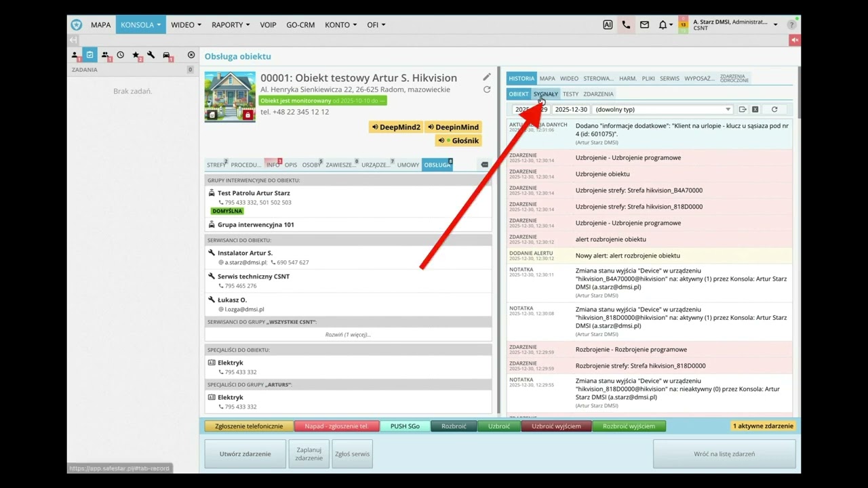Open the A. Starz DMSI user dropdown
Image resolution: width=868 pixels, height=488 pixels.
tap(735, 24)
